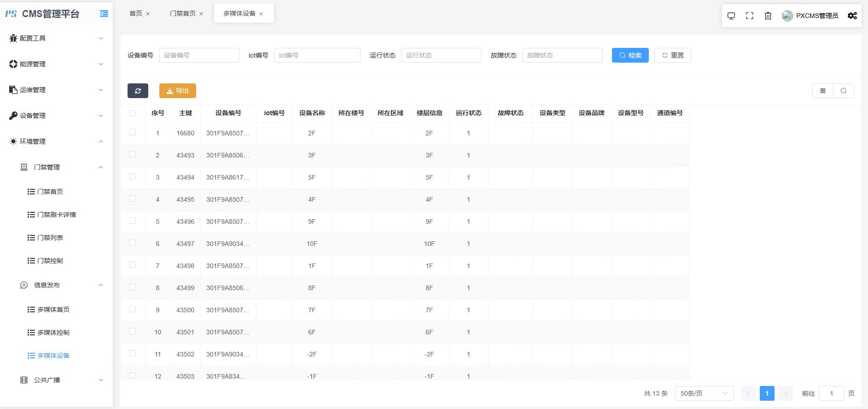Open the column display grid icon
Screen dimensions: 868x409
click(x=823, y=91)
